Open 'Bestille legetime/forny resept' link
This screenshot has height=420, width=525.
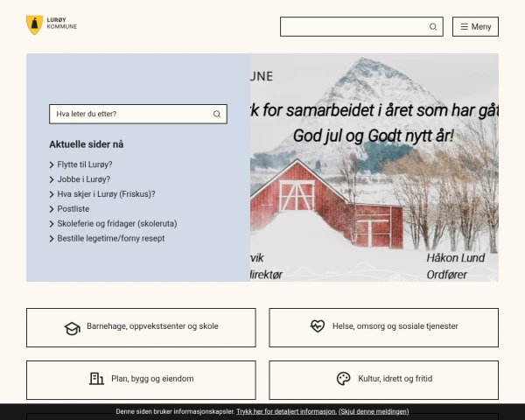(110, 238)
